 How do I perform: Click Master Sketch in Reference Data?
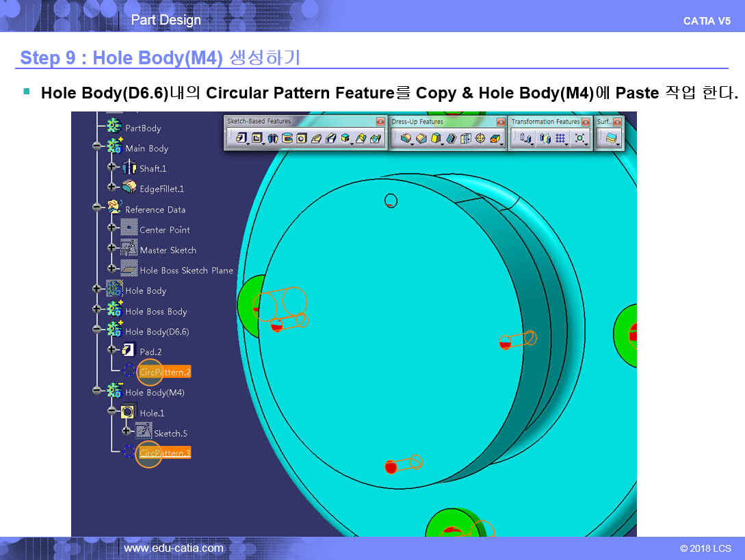pyautogui.click(x=168, y=250)
